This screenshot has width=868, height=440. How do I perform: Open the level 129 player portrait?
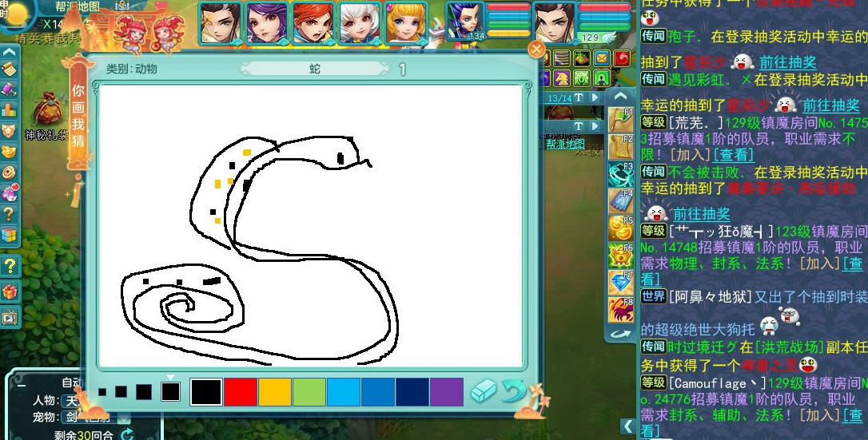pyautogui.click(x=554, y=22)
